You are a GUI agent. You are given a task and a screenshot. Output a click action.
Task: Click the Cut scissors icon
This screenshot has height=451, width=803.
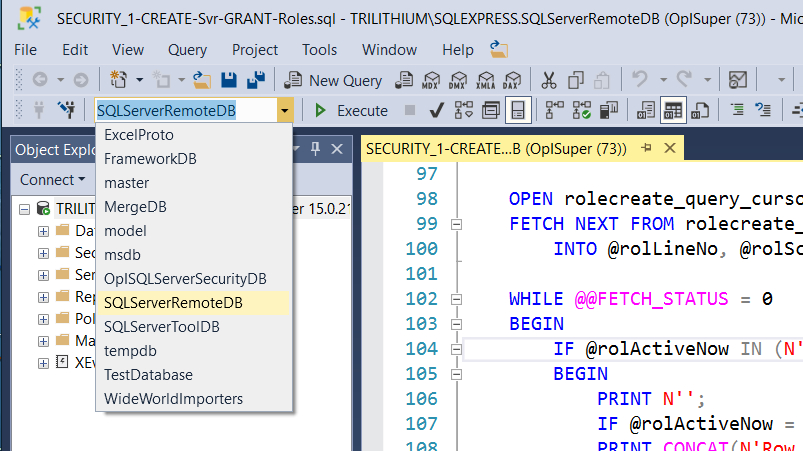coord(548,80)
